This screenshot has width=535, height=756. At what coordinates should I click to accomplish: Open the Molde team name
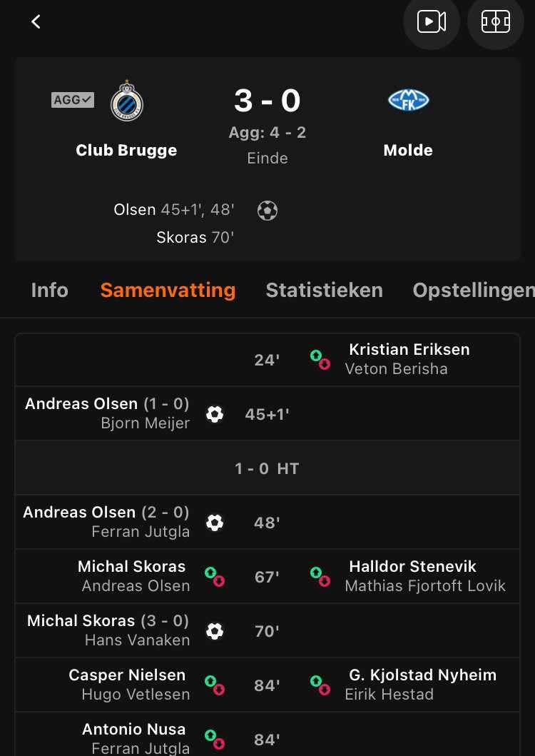408,150
